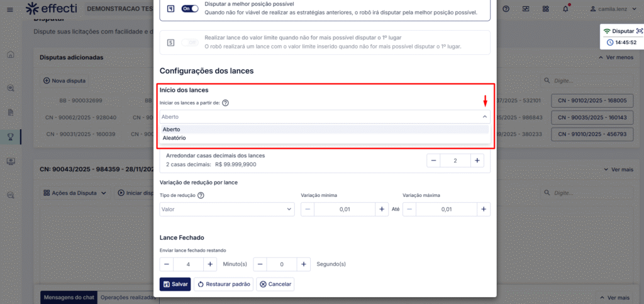
Task: Open the hamburger menu icon
Action: [10, 9]
